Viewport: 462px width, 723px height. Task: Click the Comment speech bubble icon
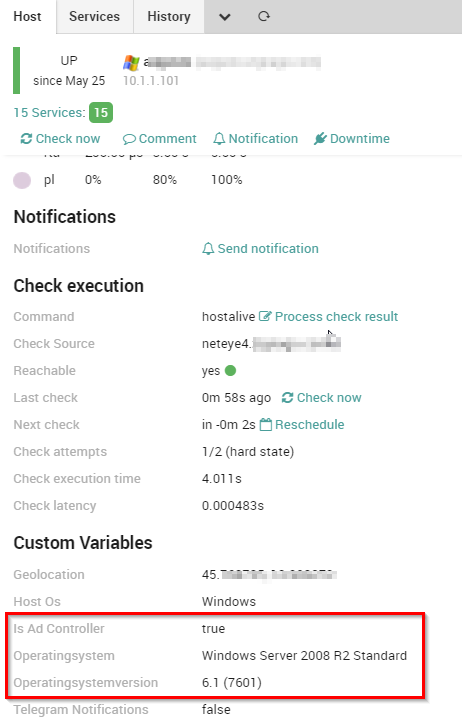coord(129,139)
